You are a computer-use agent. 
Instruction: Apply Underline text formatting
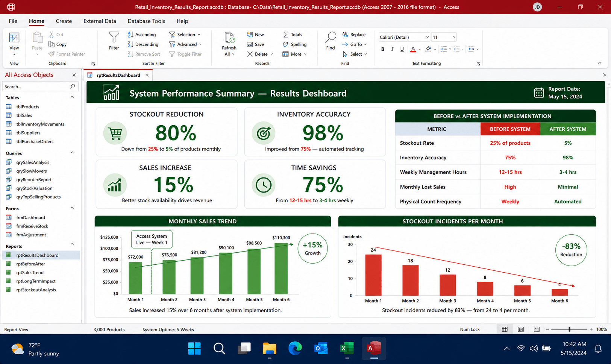(402, 49)
